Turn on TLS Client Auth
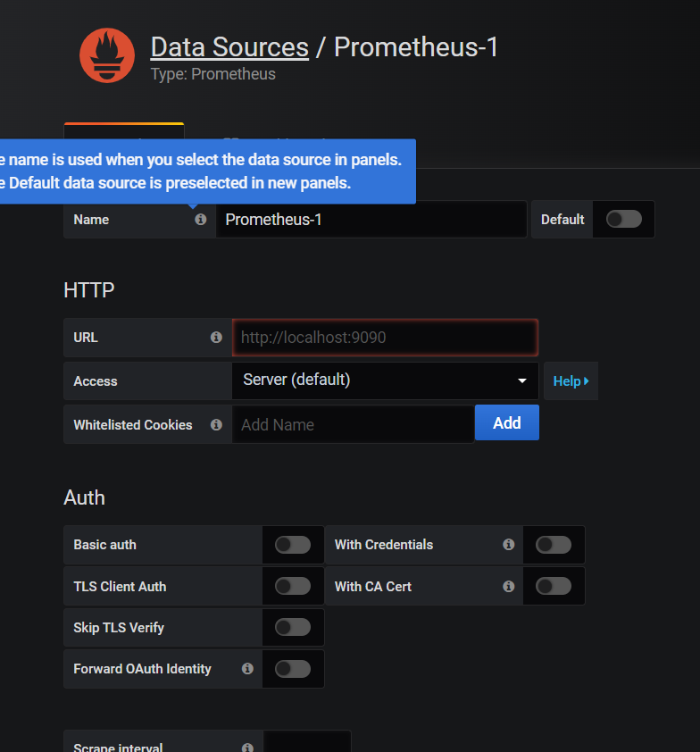This screenshot has width=700, height=752. [293, 586]
